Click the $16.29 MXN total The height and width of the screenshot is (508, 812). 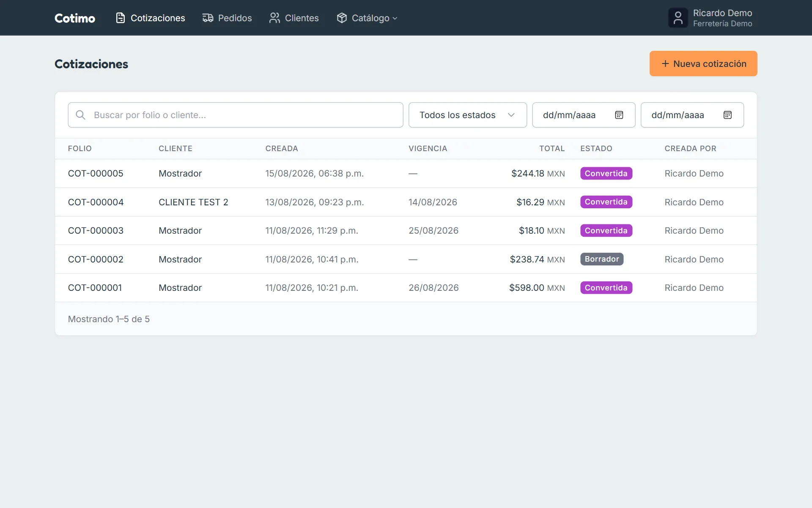click(x=540, y=202)
